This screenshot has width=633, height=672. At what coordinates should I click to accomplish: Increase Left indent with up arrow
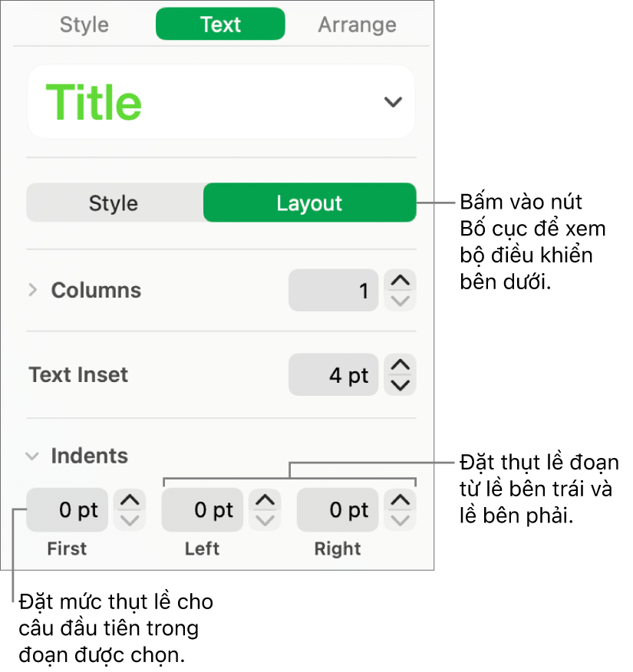click(265, 501)
